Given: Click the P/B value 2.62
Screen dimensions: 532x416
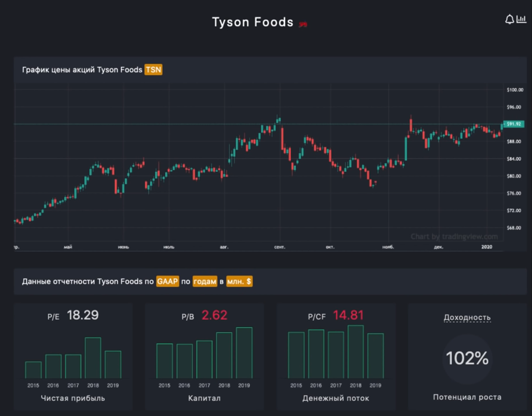Looking at the screenshot, I should pyautogui.click(x=214, y=315).
